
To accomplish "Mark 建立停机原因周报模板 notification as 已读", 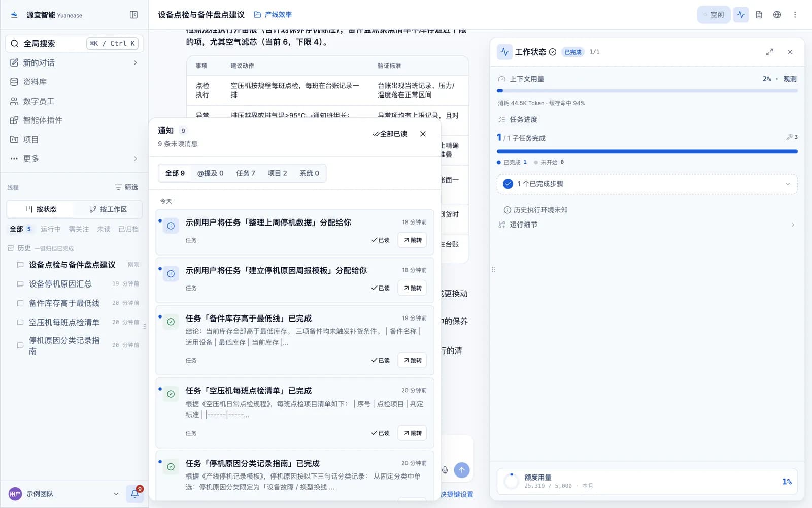I will 381,288.
